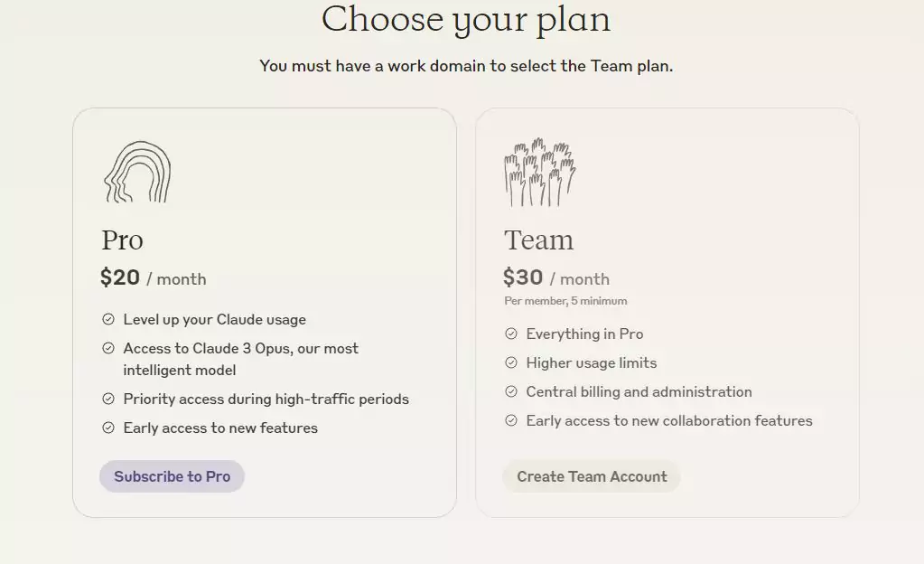Viewport: 924px width, 564px height.
Task: Click the Pro plan head illustration icon
Action: pyautogui.click(x=137, y=172)
